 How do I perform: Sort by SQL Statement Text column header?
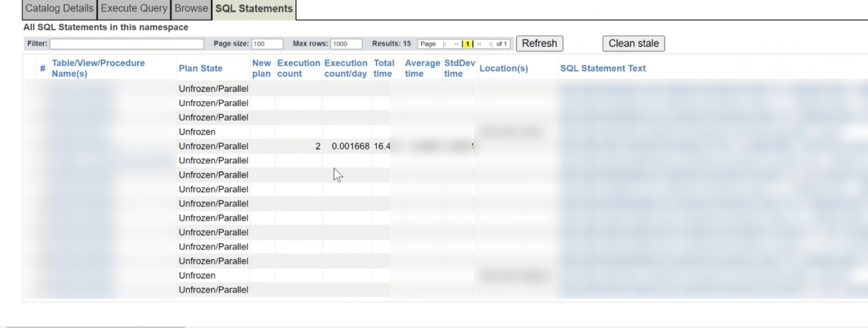(x=603, y=69)
